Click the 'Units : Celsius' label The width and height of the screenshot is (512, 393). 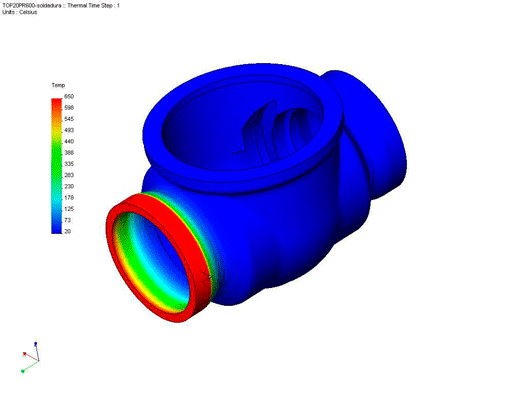(x=20, y=12)
